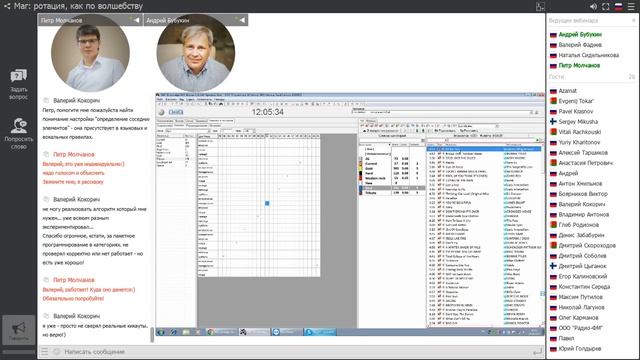Open language selector with Russian flag
This screenshot has height=360, width=640.
619,7
